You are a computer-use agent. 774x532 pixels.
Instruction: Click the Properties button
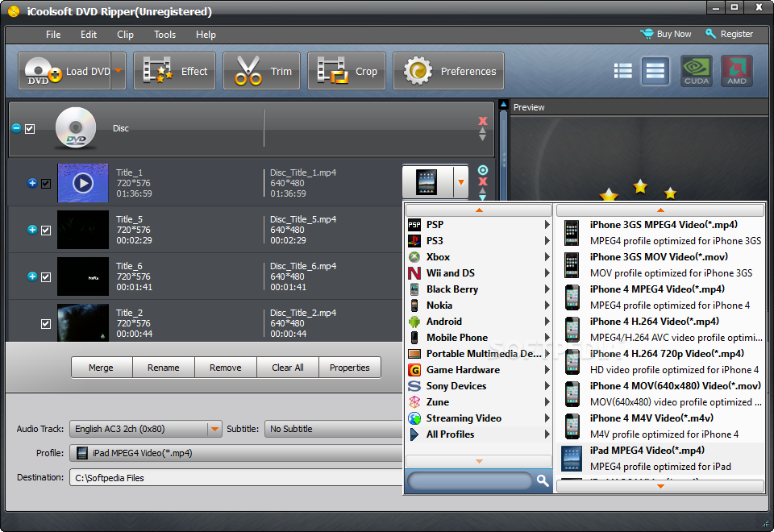[349, 368]
